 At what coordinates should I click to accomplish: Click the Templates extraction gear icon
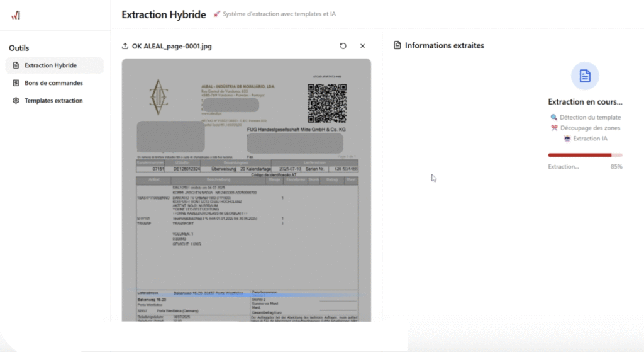(x=17, y=101)
